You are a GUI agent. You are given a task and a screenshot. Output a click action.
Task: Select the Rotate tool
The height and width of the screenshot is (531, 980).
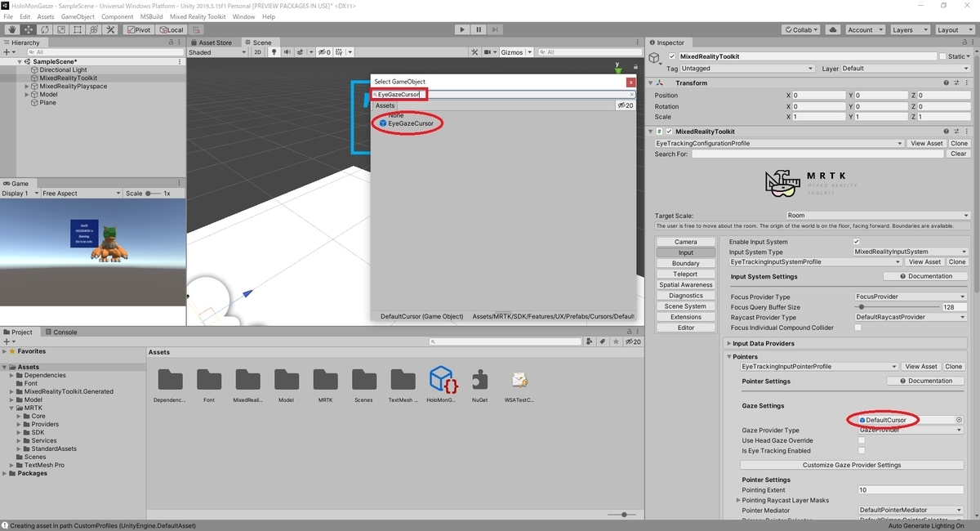pos(45,29)
